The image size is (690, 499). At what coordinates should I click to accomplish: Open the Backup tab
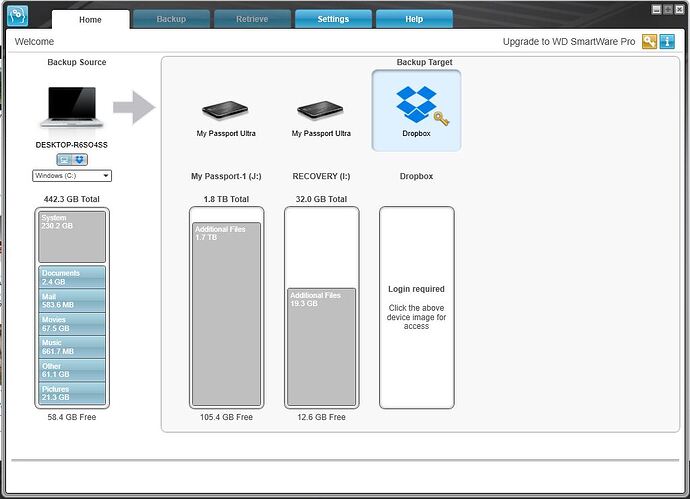point(171,19)
